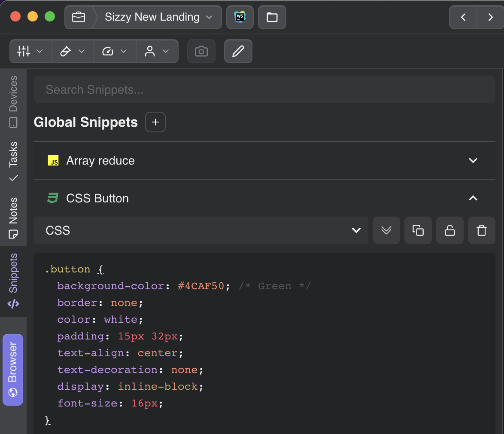504x434 pixels.
Task: Open the Tasks sidebar tab
Action: (x=13, y=161)
